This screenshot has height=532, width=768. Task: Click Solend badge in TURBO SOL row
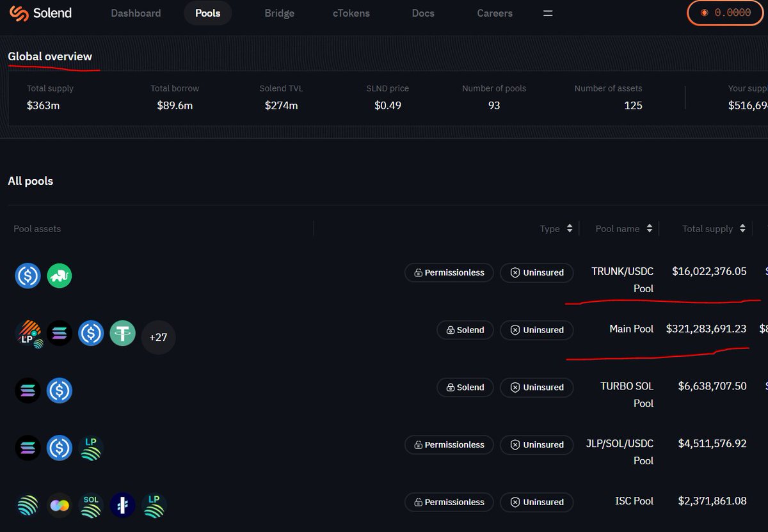click(x=465, y=387)
